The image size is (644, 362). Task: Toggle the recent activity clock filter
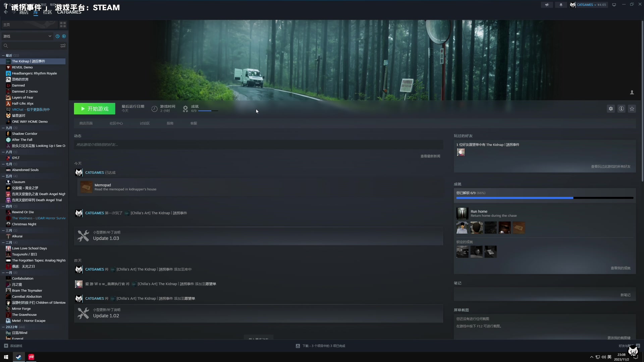tap(57, 36)
